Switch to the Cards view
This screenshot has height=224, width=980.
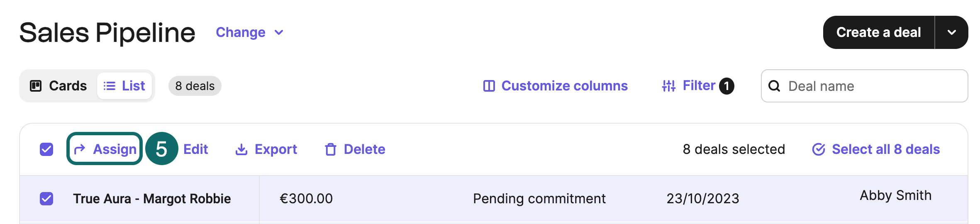(59, 86)
